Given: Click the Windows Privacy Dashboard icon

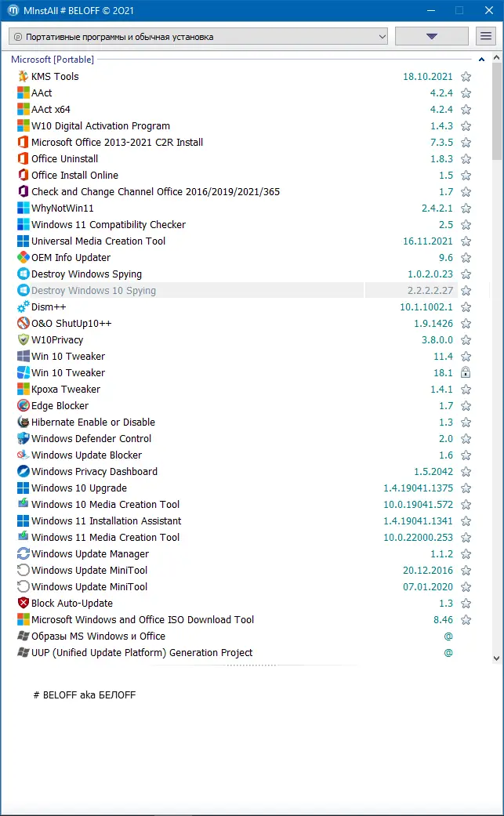Looking at the screenshot, I should 23,471.
